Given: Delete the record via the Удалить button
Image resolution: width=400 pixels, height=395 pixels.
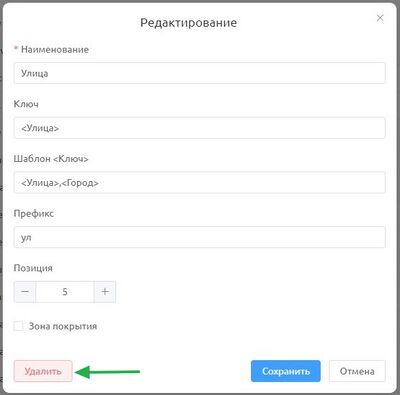Looking at the screenshot, I should (43, 371).
